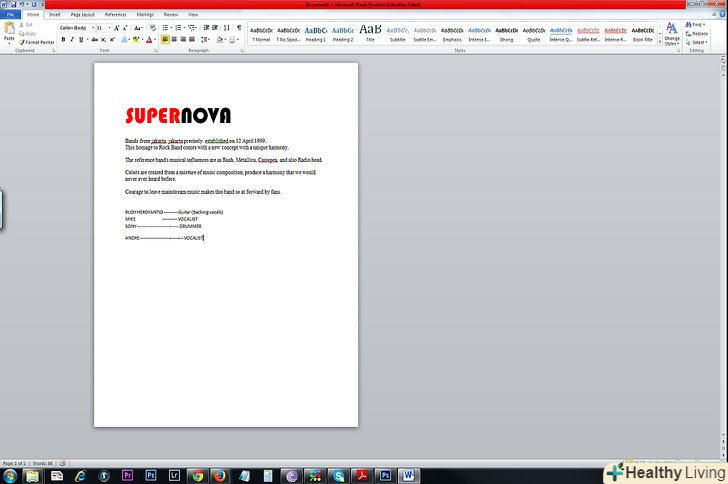Click Shrink Font icon
The height and width of the screenshot is (484, 728).
[x=125, y=28]
